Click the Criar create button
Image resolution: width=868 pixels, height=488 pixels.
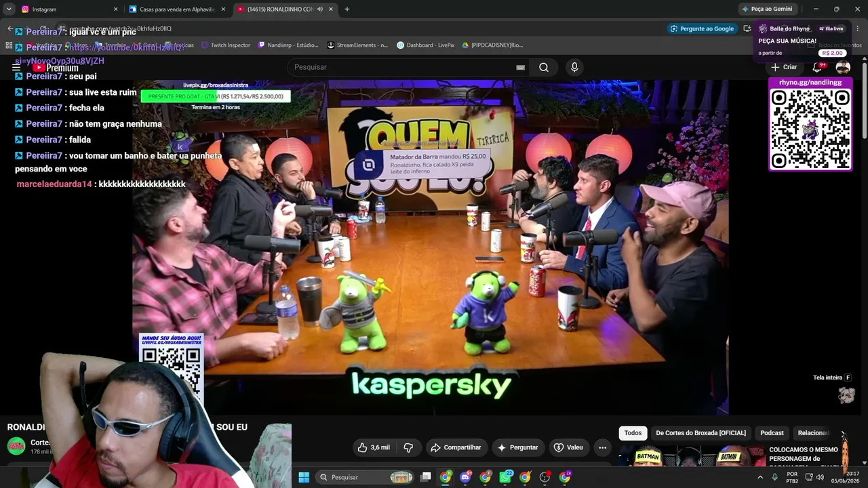click(x=784, y=67)
